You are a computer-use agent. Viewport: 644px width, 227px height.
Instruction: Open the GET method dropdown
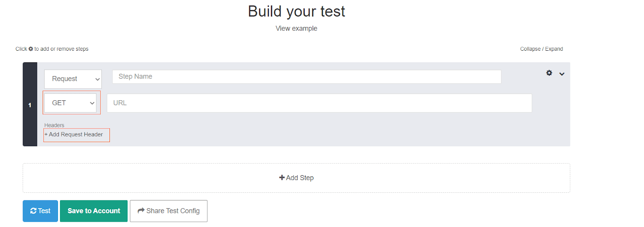[x=70, y=103]
